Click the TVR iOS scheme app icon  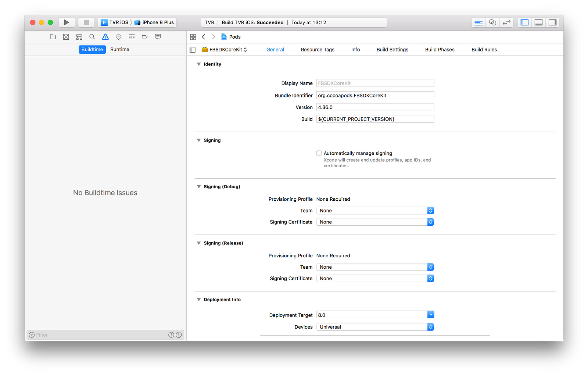(104, 22)
